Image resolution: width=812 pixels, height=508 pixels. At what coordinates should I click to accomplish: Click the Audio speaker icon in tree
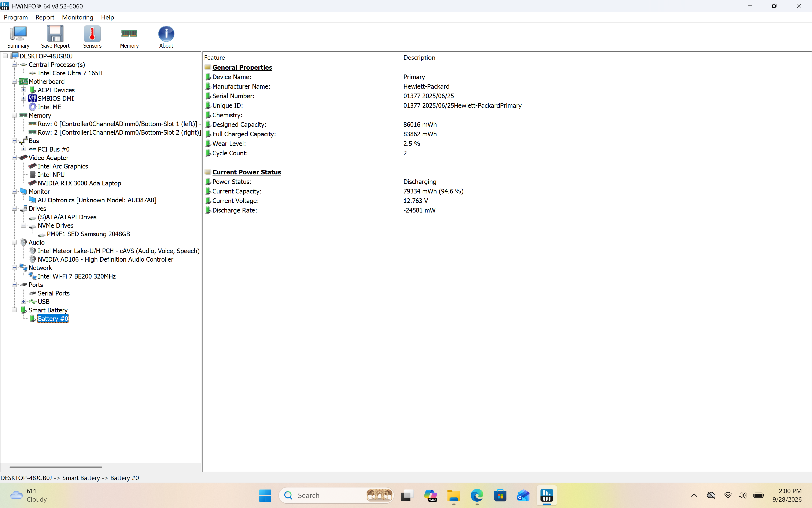[x=23, y=242]
